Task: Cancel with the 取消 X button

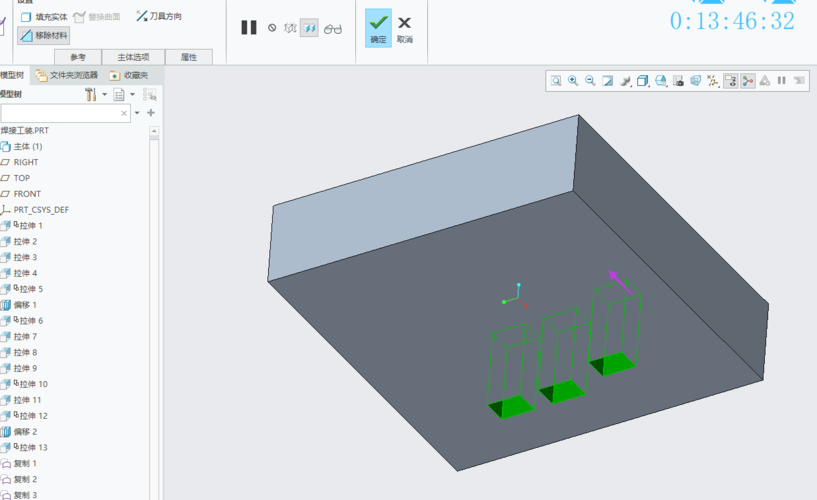Action: 404,28
